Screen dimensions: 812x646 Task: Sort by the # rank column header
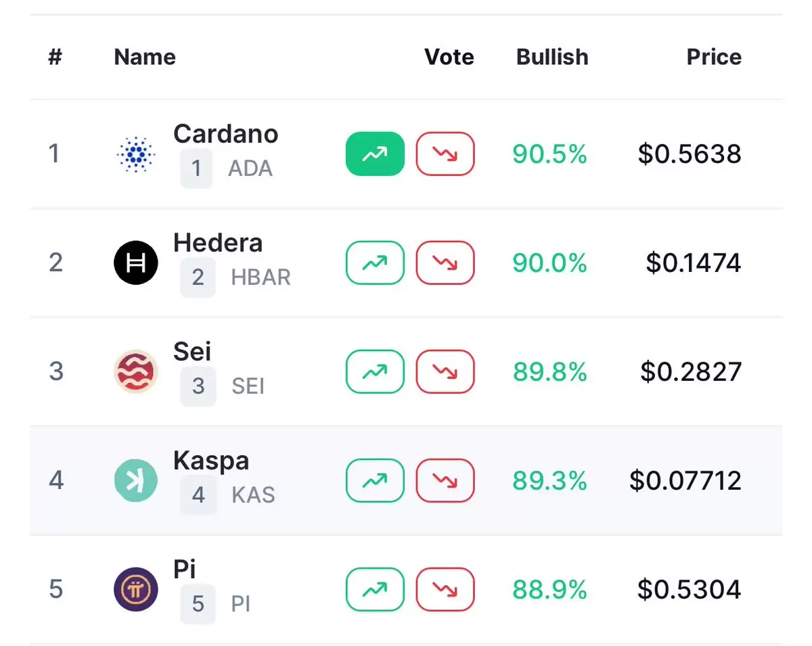[55, 57]
